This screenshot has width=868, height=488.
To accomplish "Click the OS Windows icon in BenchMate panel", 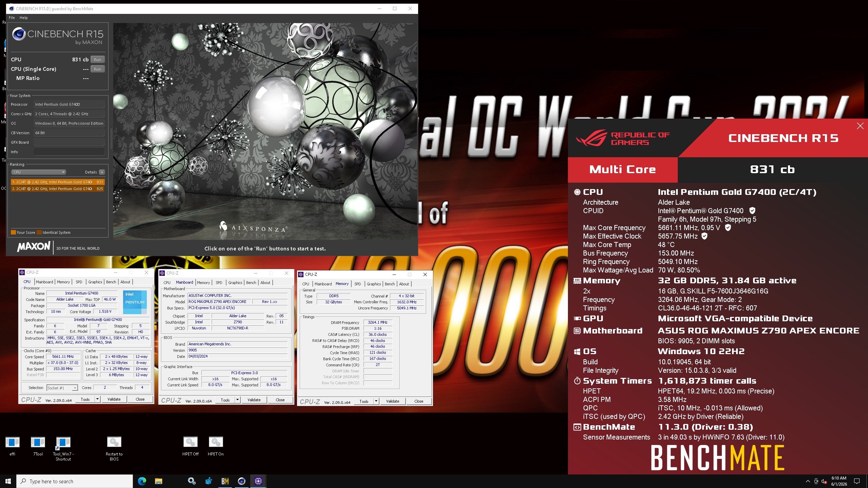I will 577,352.
